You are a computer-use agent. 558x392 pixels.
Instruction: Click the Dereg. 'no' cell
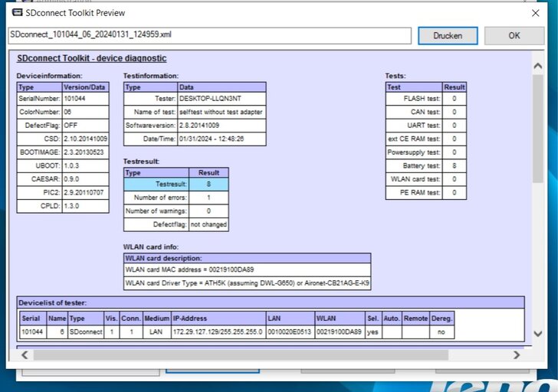pyautogui.click(x=441, y=332)
